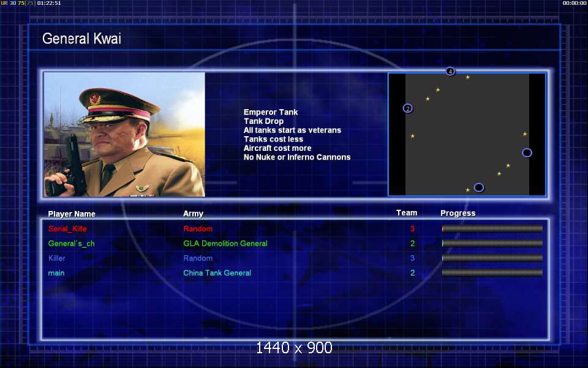This screenshot has height=368, width=588.
Task: Click start position marker 4 on minimap
Action: click(450, 71)
